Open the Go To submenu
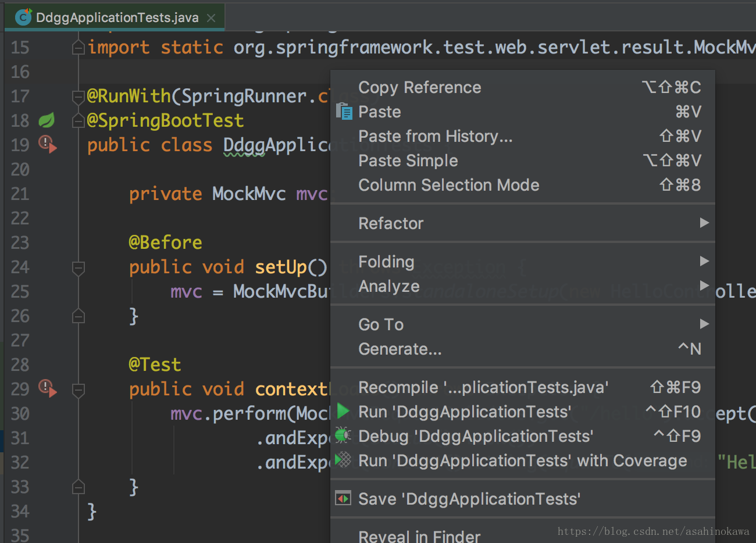756x543 pixels. click(523, 324)
